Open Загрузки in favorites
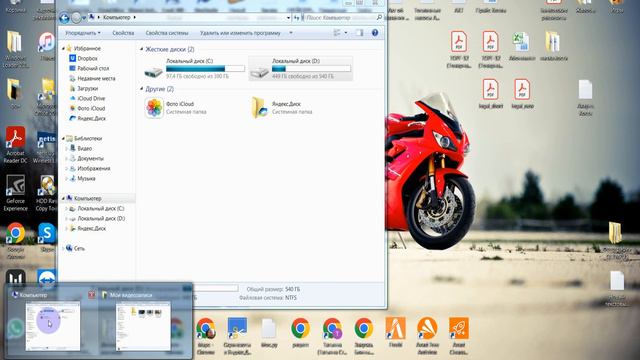This screenshot has width=640, height=360. [84, 88]
